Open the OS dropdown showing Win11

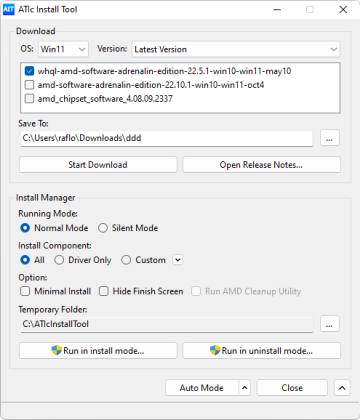(x=63, y=49)
